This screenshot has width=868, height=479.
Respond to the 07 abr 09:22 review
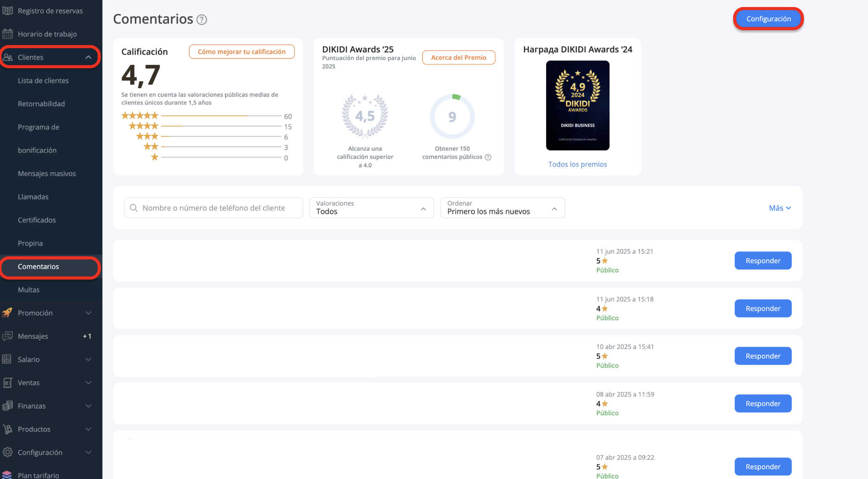tap(763, 467)
